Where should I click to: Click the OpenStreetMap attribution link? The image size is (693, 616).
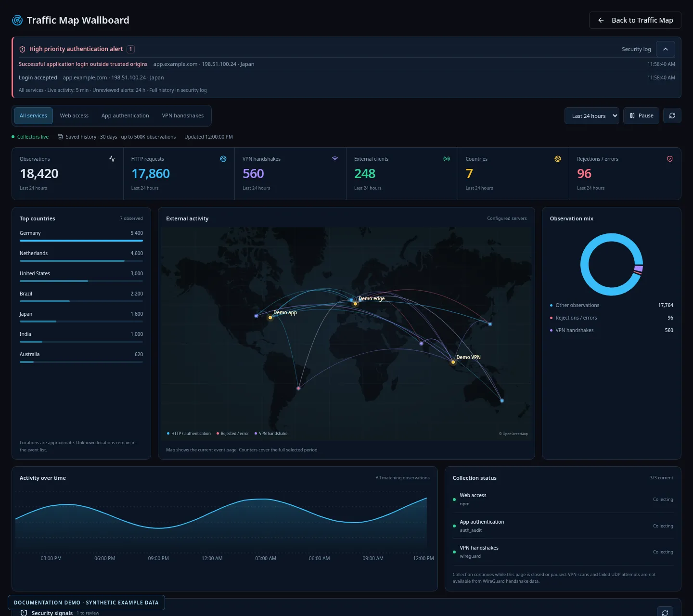[x=513, y=434]
